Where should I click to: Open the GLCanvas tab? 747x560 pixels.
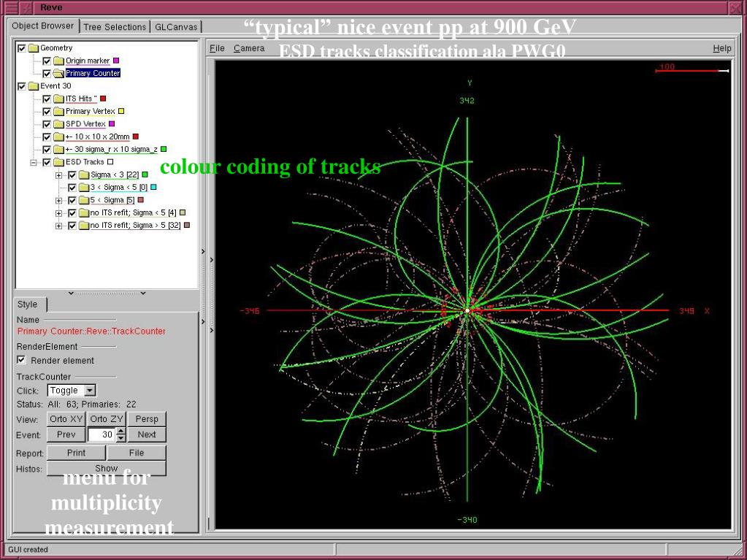tap(176, 27)
